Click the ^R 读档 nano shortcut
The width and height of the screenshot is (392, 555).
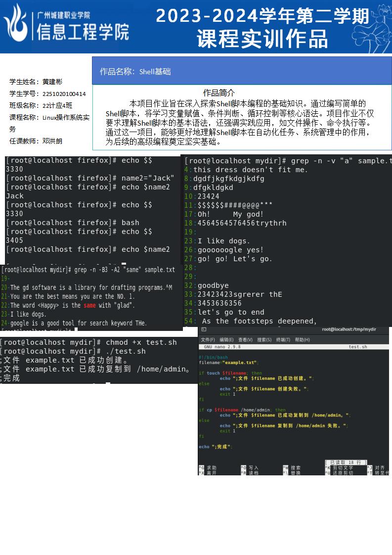click(x=250, y=472)
